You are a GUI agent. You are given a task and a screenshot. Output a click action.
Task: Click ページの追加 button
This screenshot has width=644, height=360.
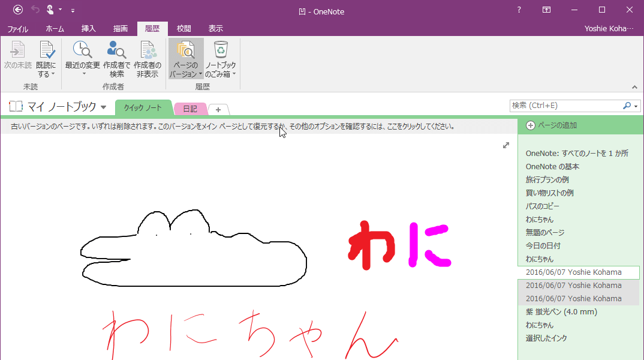click(557, 125)
